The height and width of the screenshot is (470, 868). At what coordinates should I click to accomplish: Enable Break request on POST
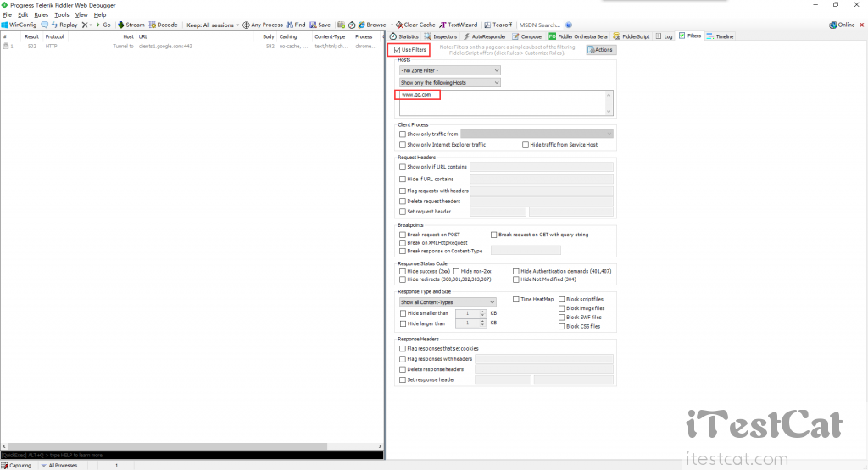pos(403,235)
